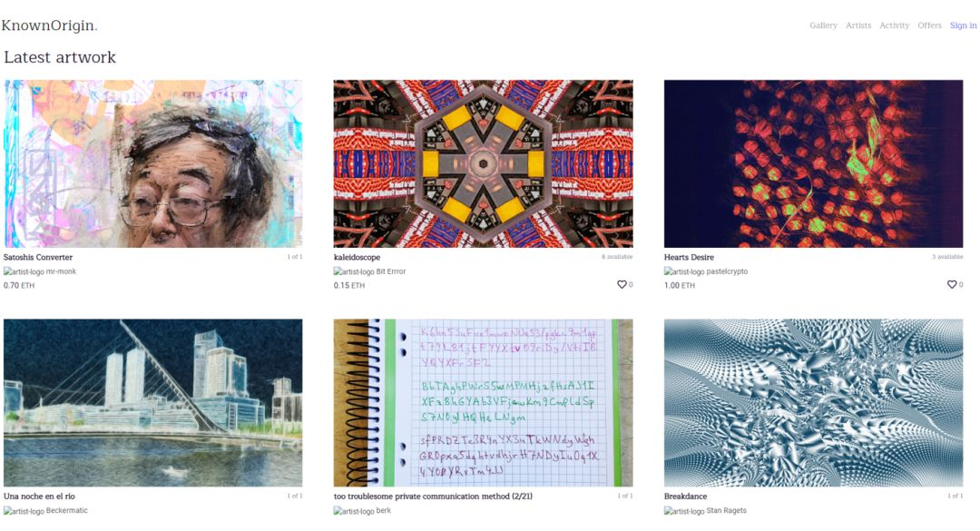Go to the Artists page
Viewport: 980px width, 531px height.
(858, 25)
